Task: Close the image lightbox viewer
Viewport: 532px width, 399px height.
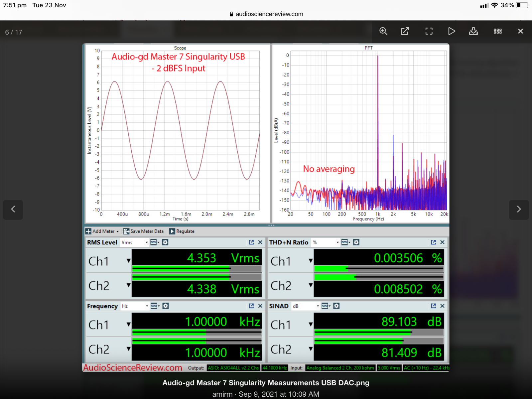Action: (520, 31)
